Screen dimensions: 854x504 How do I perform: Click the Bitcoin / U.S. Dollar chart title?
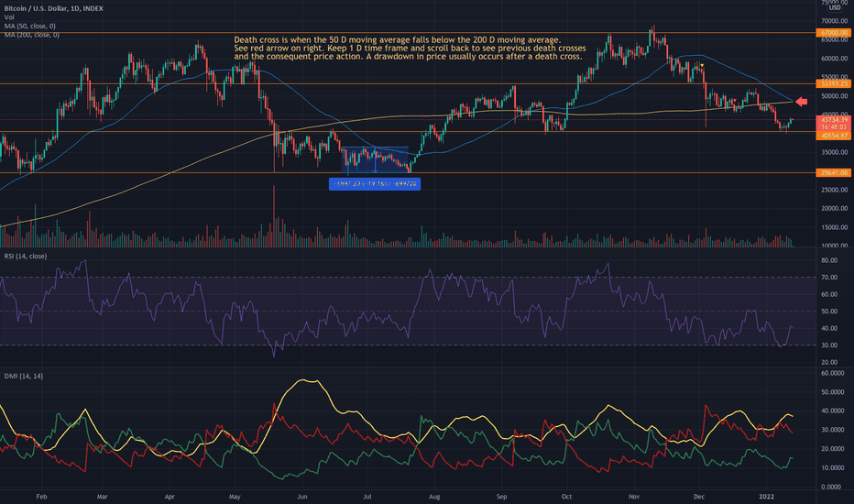click(x=53, y=8)
